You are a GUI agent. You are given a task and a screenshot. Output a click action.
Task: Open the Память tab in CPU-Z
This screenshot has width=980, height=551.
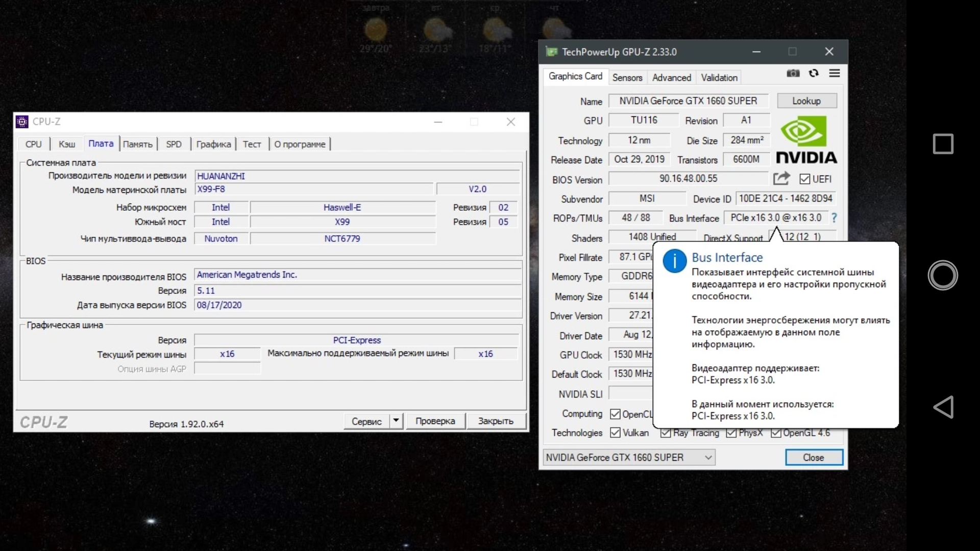click(137, 144)
